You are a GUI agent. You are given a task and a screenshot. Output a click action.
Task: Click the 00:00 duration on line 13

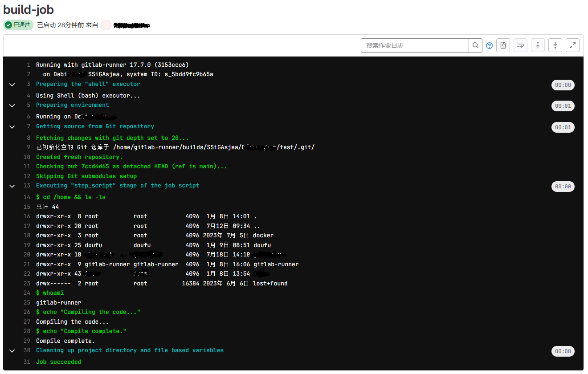(x=563, y=187)
